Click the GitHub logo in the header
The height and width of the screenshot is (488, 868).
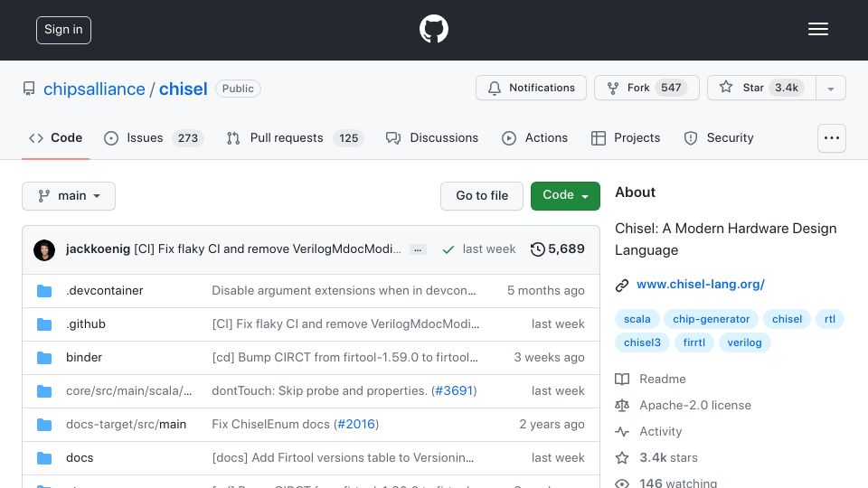(433, 29)
